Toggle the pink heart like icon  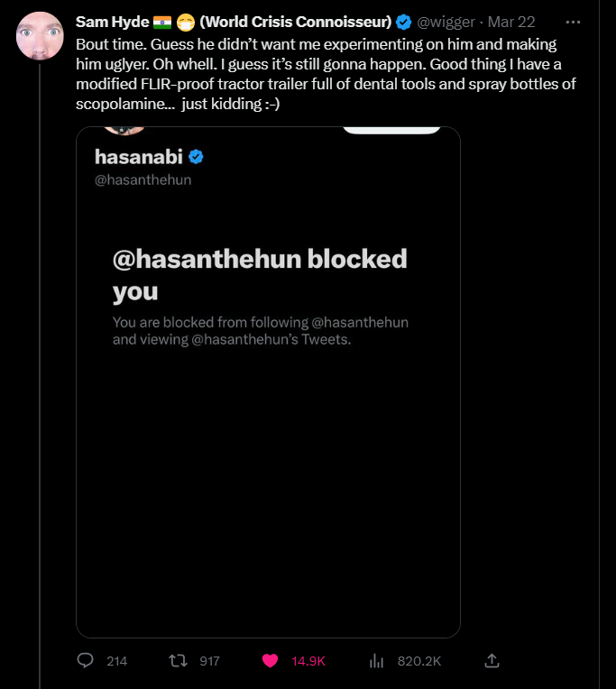(270, 660)
